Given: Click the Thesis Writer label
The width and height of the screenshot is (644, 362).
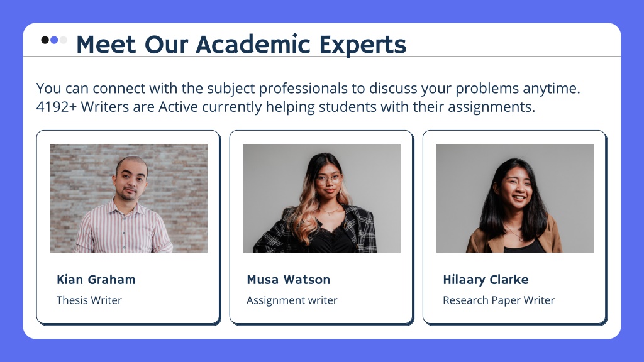Looking at the screenshot, I should [x=89, y=300].
